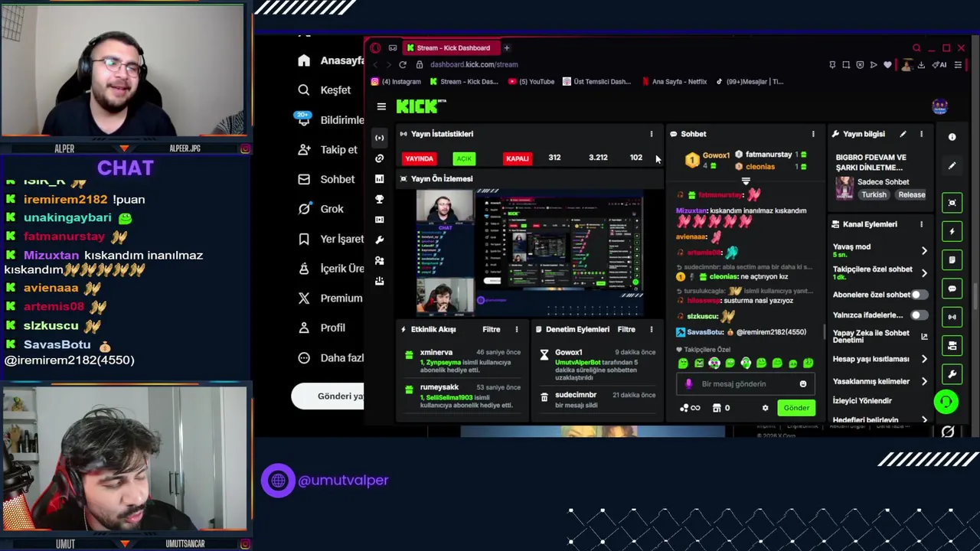Click the info icon in the right widget bar
Viewport: 980px width, 551px height.
[952, 137]
